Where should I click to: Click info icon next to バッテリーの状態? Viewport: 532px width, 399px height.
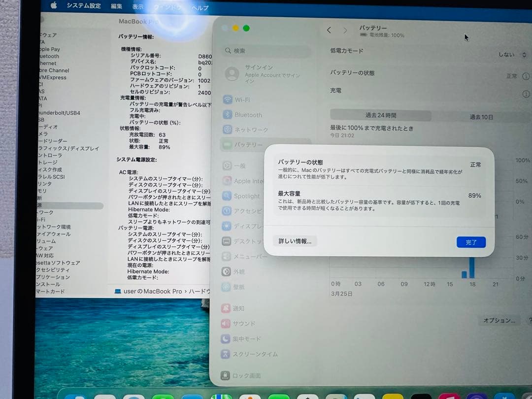point(526,76)
